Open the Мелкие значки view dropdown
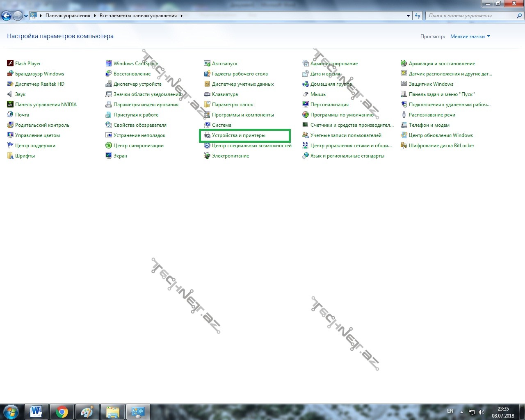The height and width of the screenshot is (420, 525). 470,37
